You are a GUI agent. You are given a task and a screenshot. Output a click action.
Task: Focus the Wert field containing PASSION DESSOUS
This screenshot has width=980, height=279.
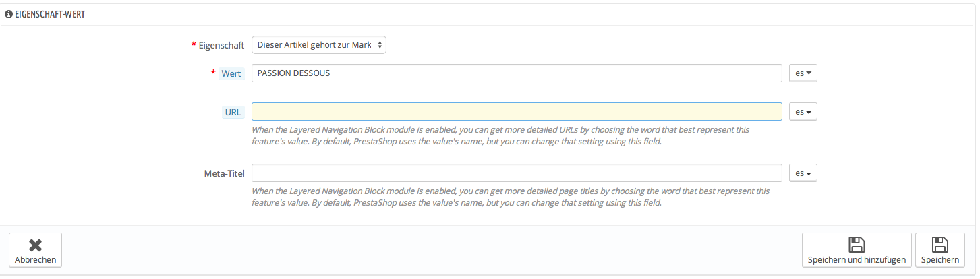pos(516,73)
